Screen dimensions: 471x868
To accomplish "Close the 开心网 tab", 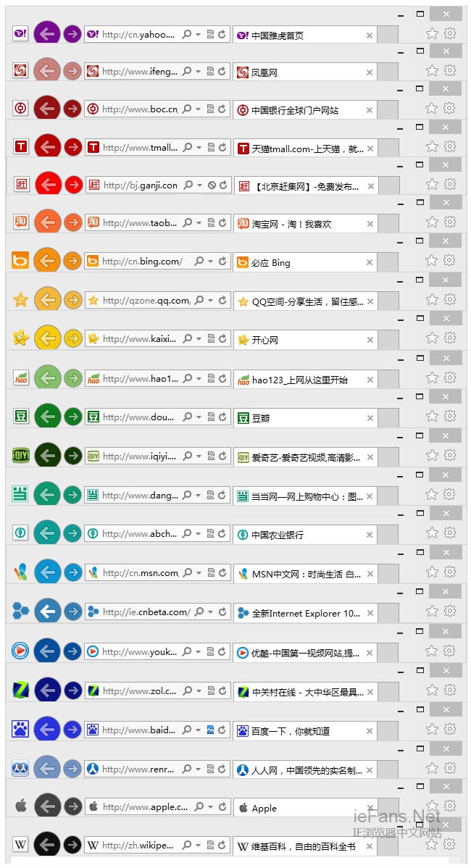I will (370, 339).
